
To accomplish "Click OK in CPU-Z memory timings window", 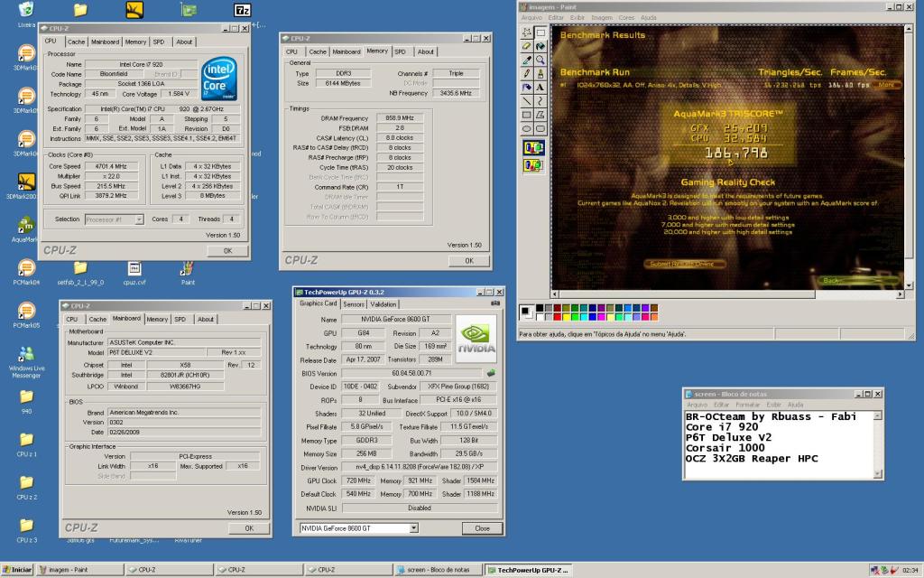I will point(469,261).
